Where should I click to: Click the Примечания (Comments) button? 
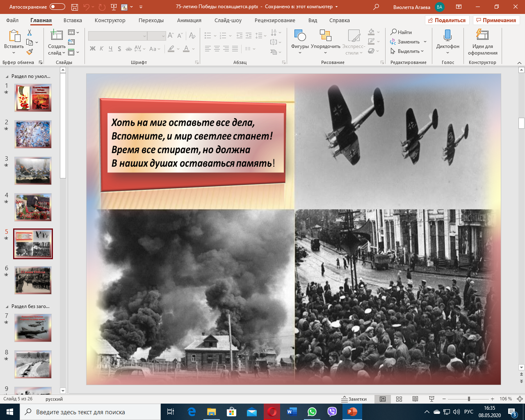[x=496, y=20]
